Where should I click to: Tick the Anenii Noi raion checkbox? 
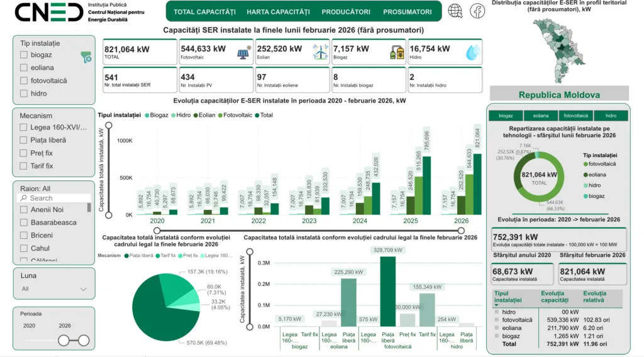(25, 210)
